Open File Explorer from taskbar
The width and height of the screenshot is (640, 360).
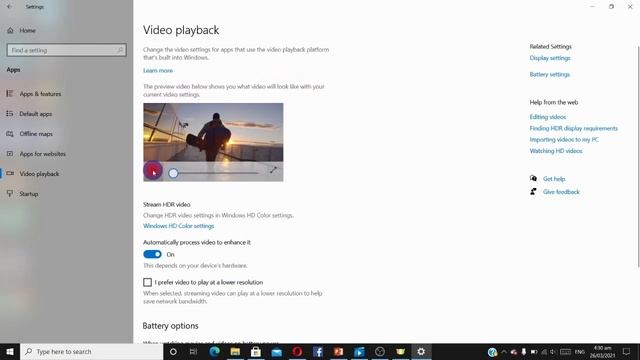tap(235, 351)
